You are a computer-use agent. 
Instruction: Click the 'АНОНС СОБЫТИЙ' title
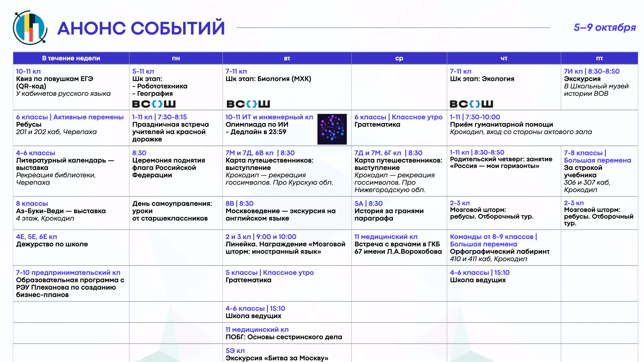[x=141, y=28]
